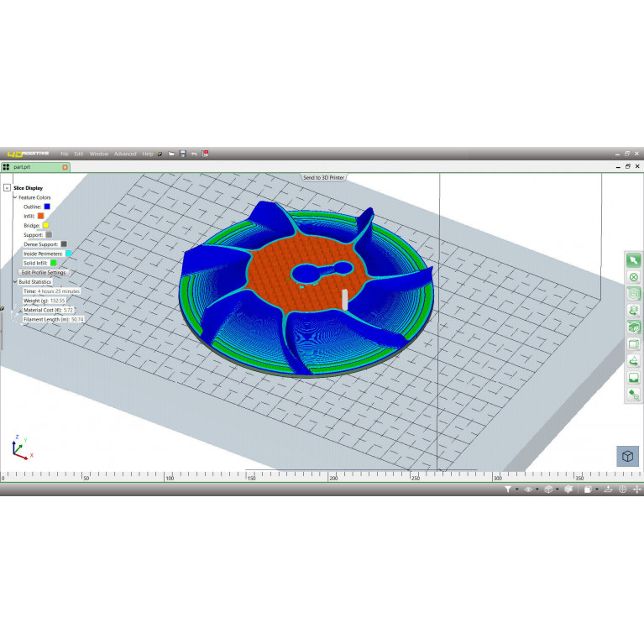
Task: Click the filter funnel icon in status bar
Action: point(508,489)
